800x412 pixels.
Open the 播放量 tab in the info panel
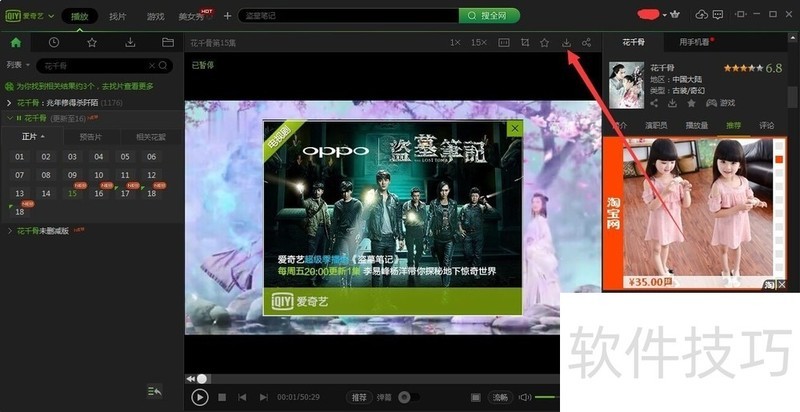[x=696, y=125]
